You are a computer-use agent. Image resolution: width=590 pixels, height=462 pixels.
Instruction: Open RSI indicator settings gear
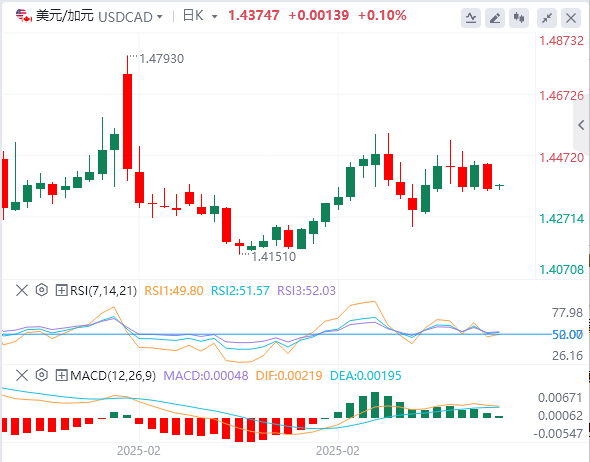pyautogui.click(x=42, y=290)
